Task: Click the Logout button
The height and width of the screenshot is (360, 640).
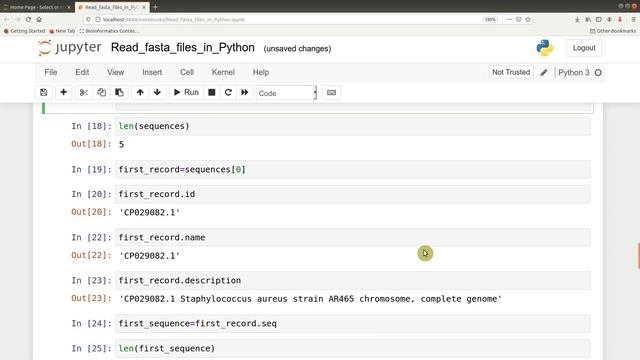Action: (x=584, y=48)
